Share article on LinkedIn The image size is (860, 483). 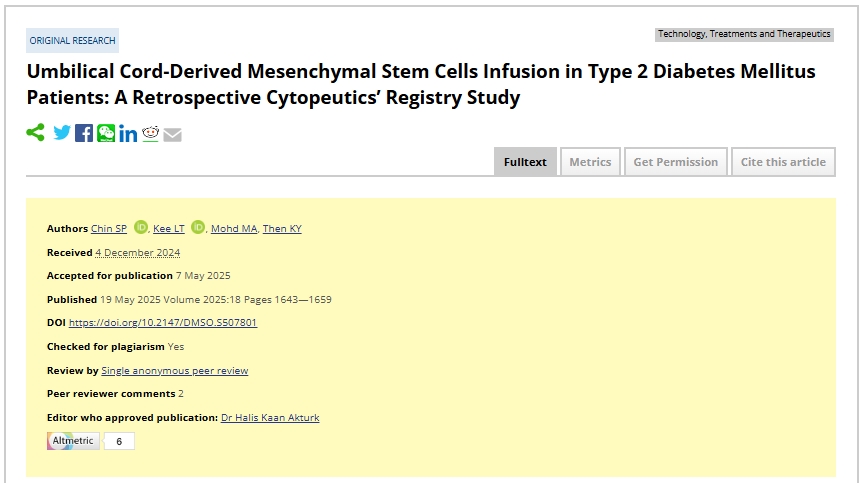tap(128, 134)
